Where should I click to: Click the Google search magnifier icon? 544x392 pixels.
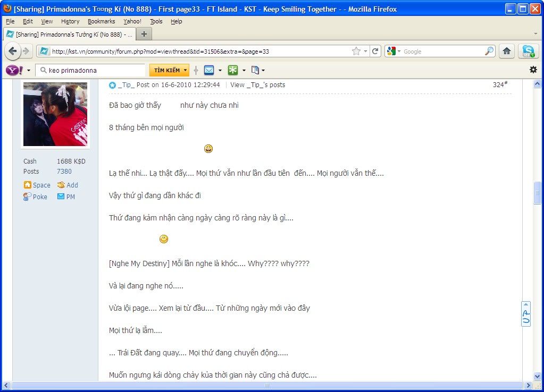tap(489, 52)
